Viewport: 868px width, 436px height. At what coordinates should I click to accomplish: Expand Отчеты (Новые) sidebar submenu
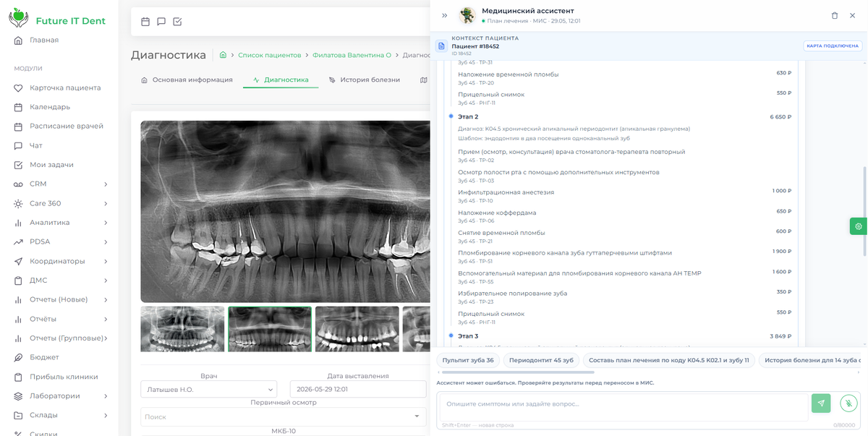[59, 299]
